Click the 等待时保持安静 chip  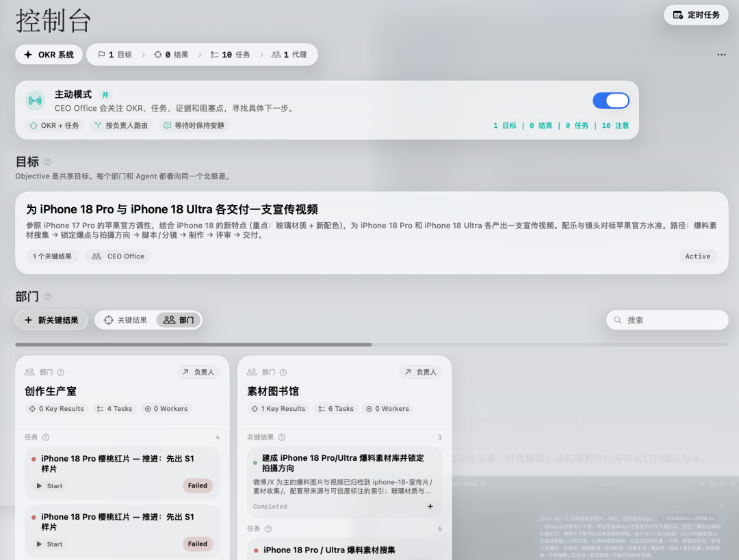pyautogui.click(x=194, y=126)
